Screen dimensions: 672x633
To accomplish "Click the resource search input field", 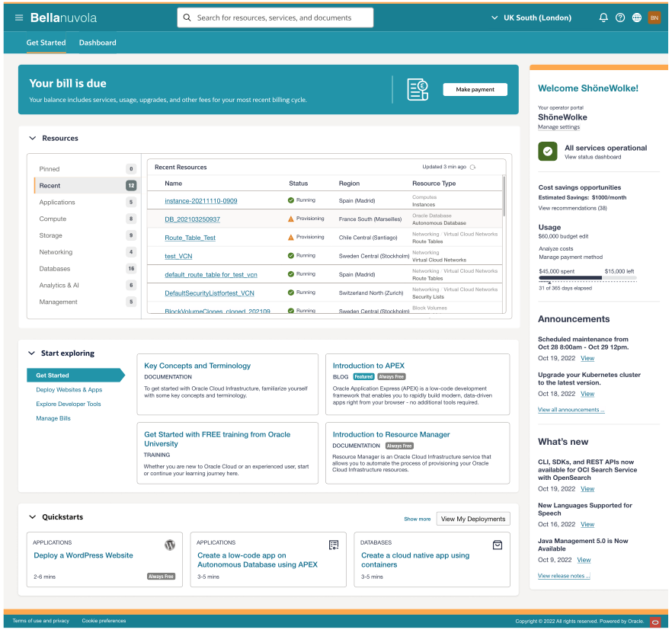I will [275, 17].
